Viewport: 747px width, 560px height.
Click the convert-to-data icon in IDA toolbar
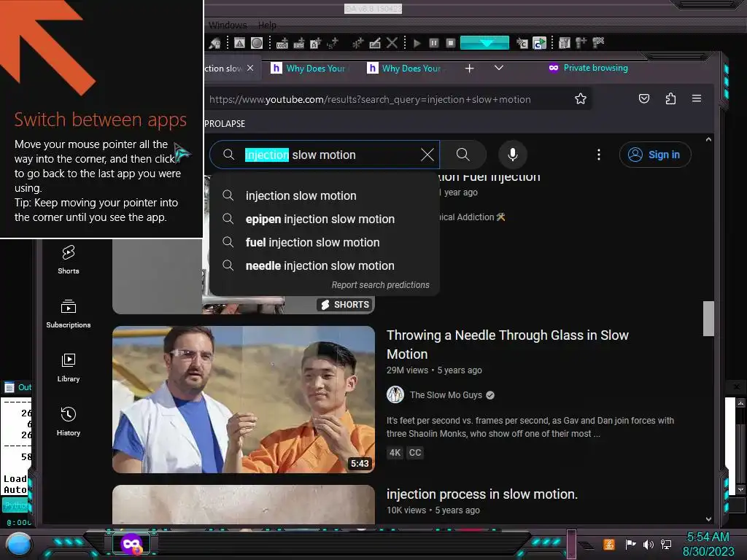click(298, 43)
